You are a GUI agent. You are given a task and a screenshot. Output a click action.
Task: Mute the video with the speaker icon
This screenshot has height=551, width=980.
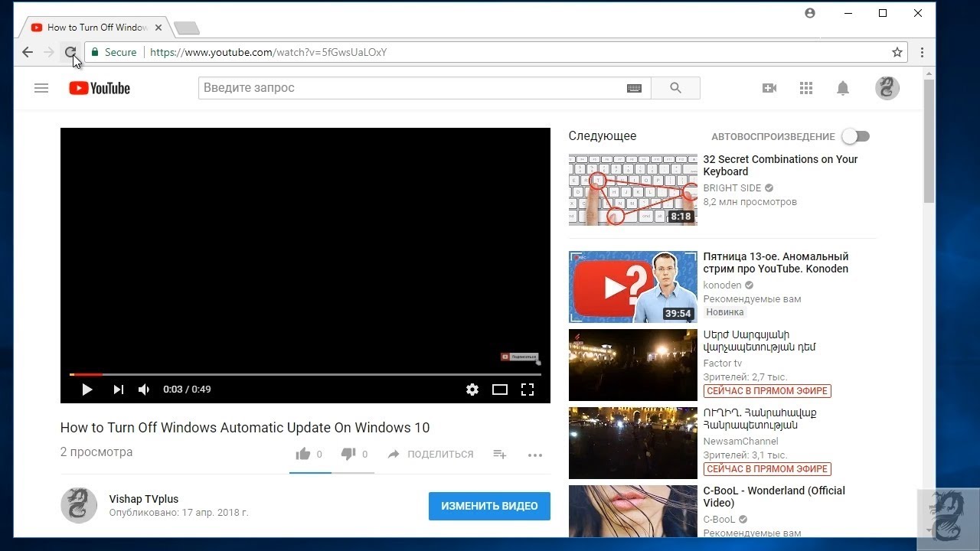[x=144, y=390]
